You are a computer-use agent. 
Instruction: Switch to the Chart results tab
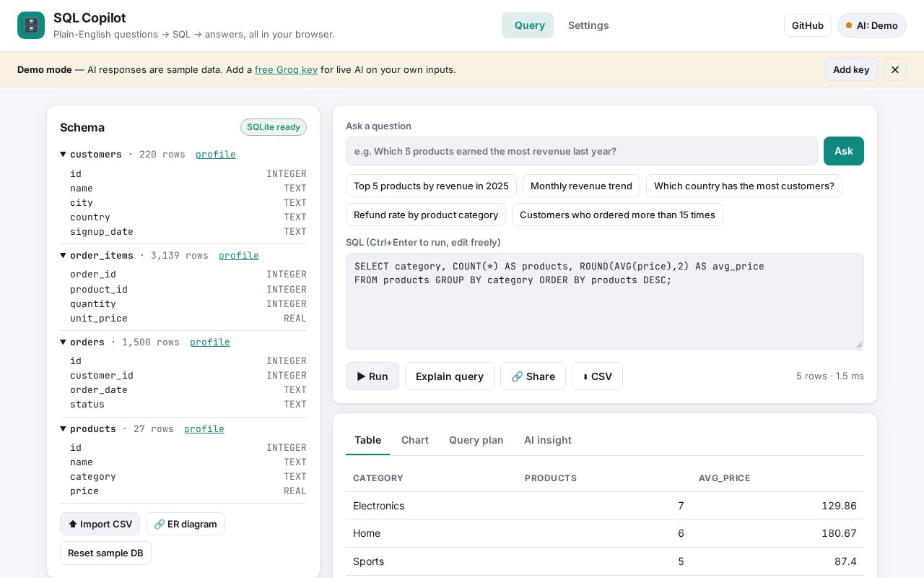pos(415,440)
